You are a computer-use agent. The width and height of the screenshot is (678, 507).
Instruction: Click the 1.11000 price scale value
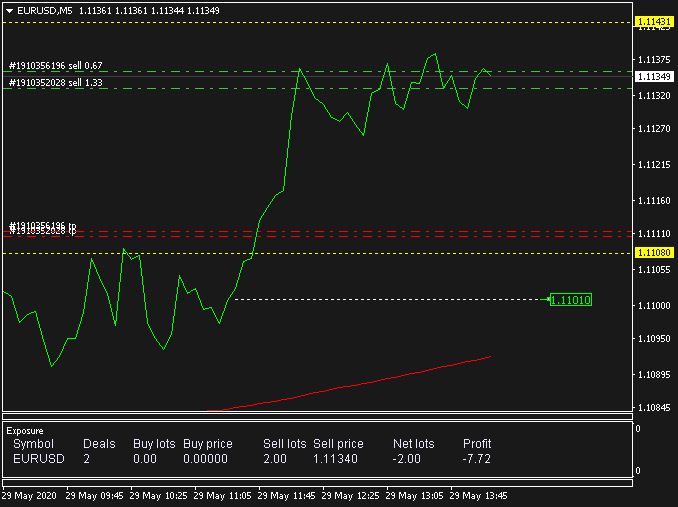(654, 306)
